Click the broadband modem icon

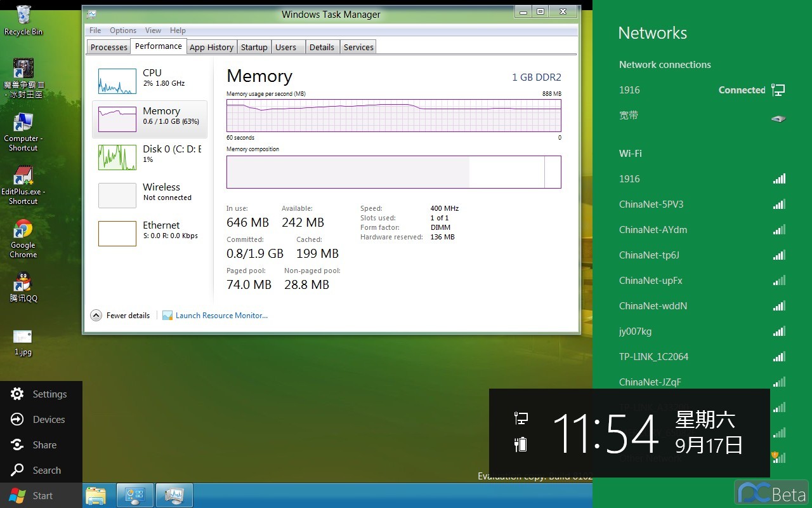point(778,118)
